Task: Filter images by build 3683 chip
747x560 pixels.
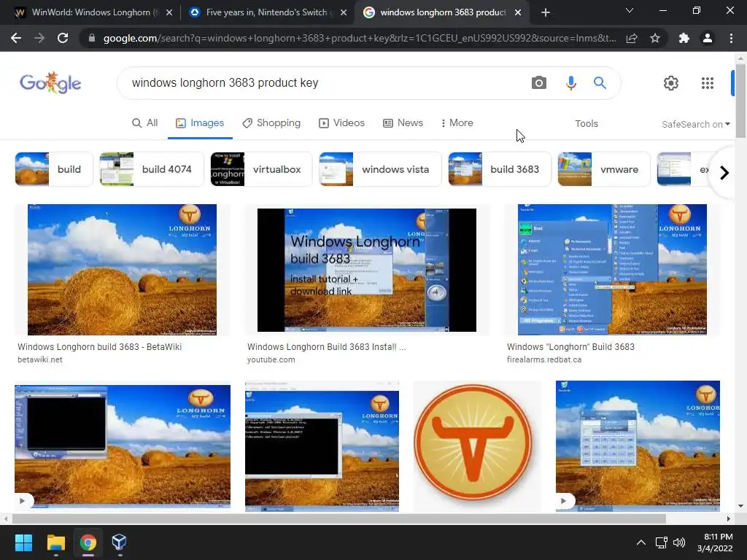Action: [x=499, y=169]
